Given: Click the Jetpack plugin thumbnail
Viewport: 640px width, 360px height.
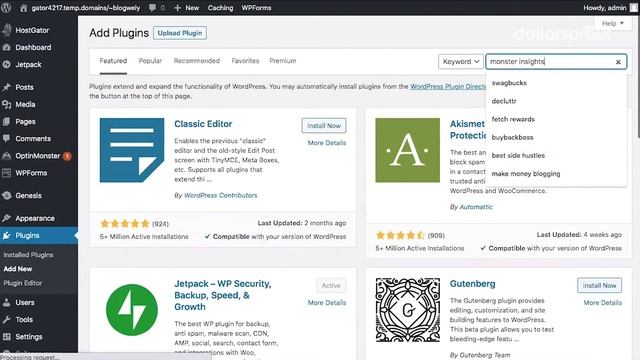Looking at the screenshot, I should [132, 310].
